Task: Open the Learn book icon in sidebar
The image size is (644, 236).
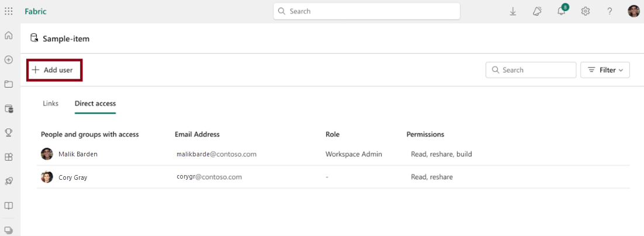Action: click(8, 205)
